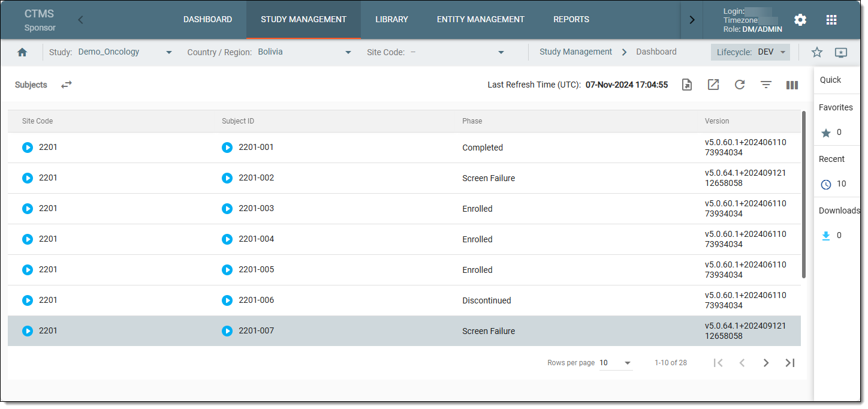
Task: Open the REPORTS tab
Action: coord(571,20)
